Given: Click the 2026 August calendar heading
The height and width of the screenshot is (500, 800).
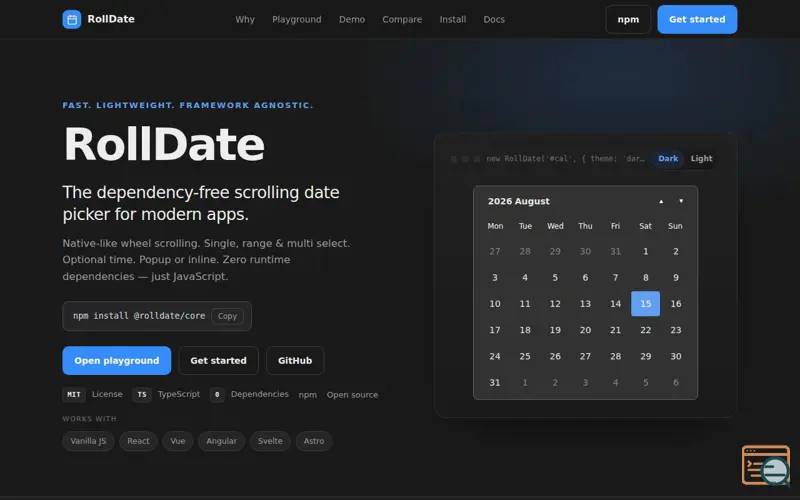Looking at the screenshot, I should (518, 201).
